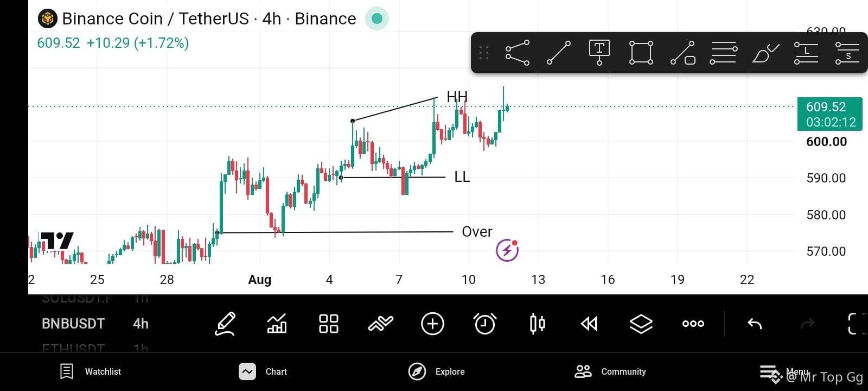Switch to the Chart tab
Screen dimensions: 868x391
(x=263, y=371)
